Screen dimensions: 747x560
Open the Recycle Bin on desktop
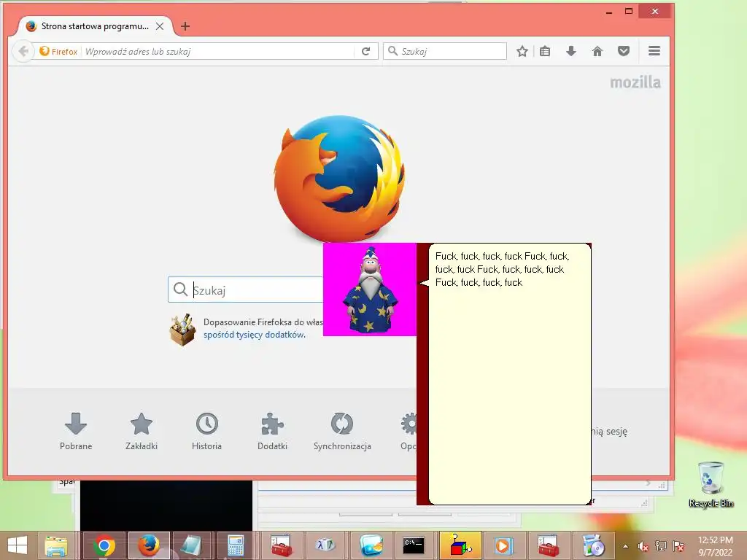point(711,484)
